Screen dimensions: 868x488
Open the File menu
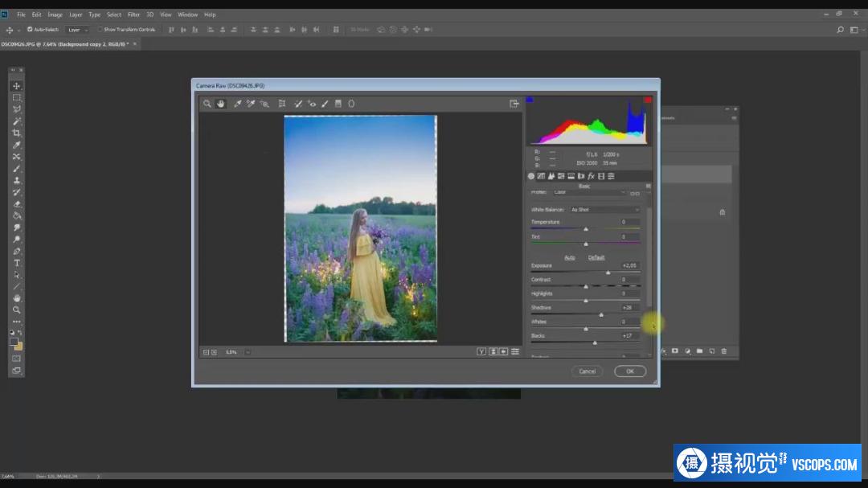(21, 15)
